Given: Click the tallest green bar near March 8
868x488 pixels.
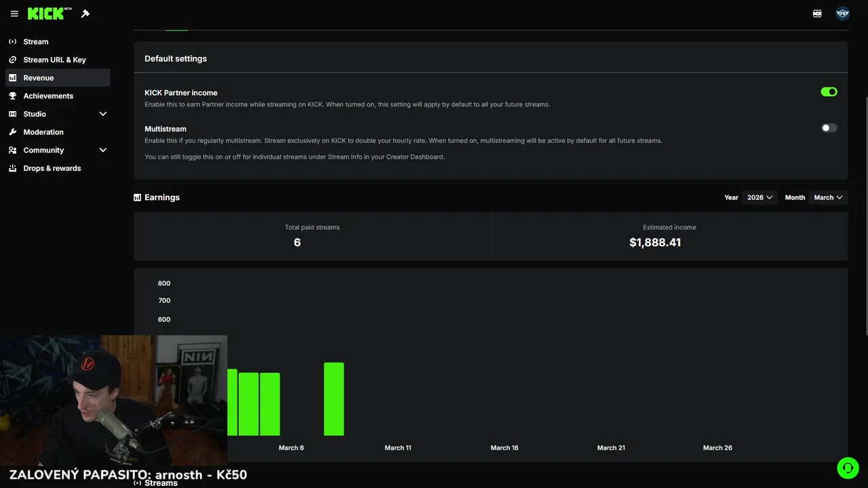Looking at the screenshot, I should pos(334,399).
